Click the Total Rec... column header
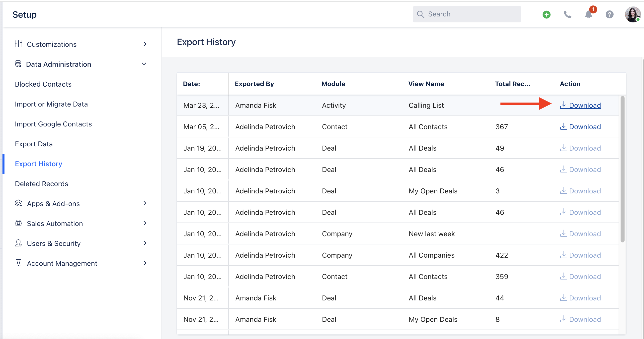 [512, 84]
